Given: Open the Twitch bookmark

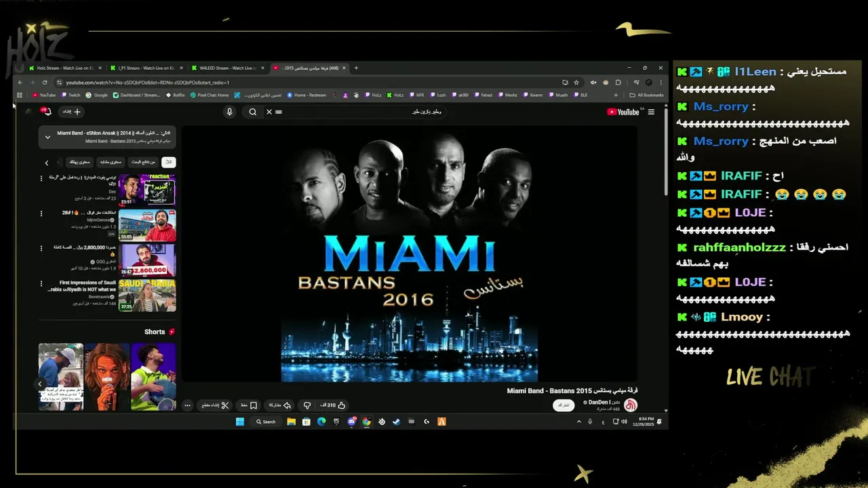Looking at the screenshot, I should 71,95.
